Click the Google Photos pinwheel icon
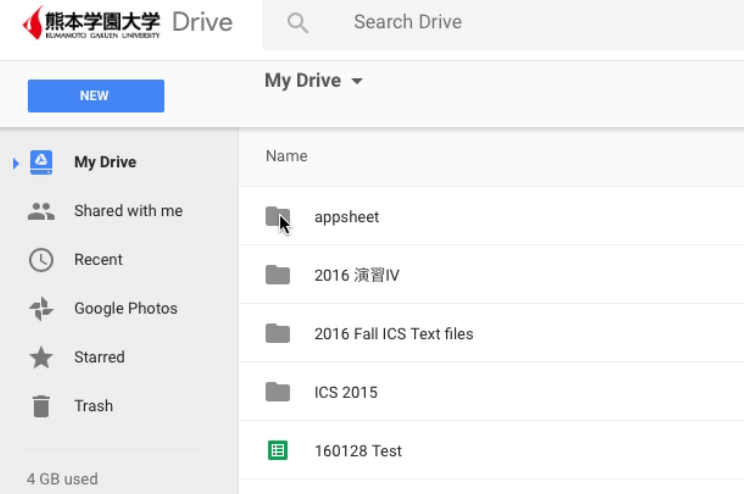This screenshot has height=494, width=744. pyautogui.click(x=41, y=309)
